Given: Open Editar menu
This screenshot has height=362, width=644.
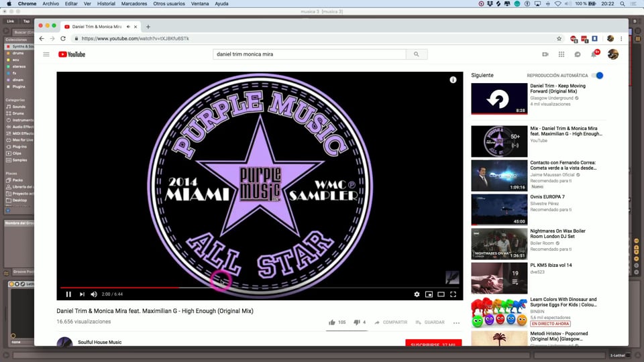Looking at the screenshot, I should click(71, 4).
